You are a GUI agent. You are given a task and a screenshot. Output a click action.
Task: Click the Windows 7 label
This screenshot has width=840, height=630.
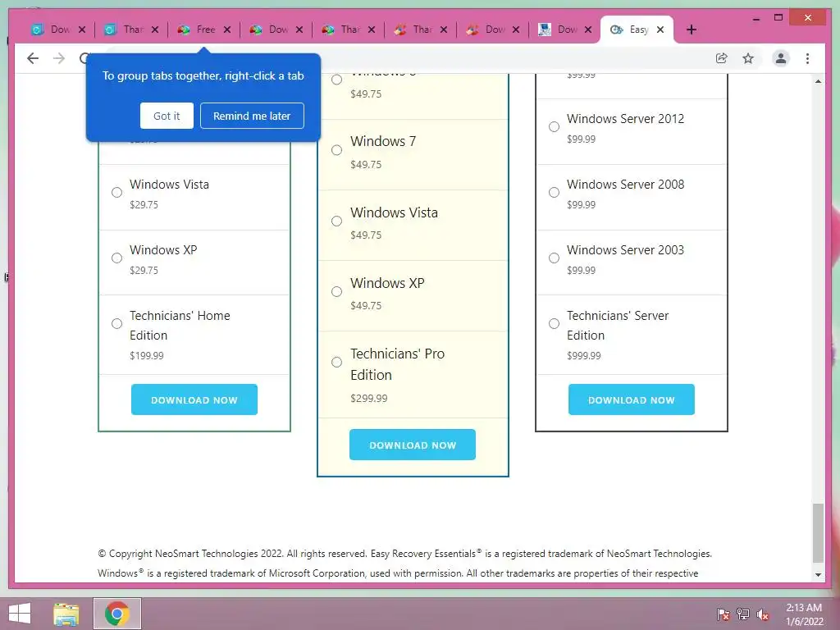pos(383,141)
